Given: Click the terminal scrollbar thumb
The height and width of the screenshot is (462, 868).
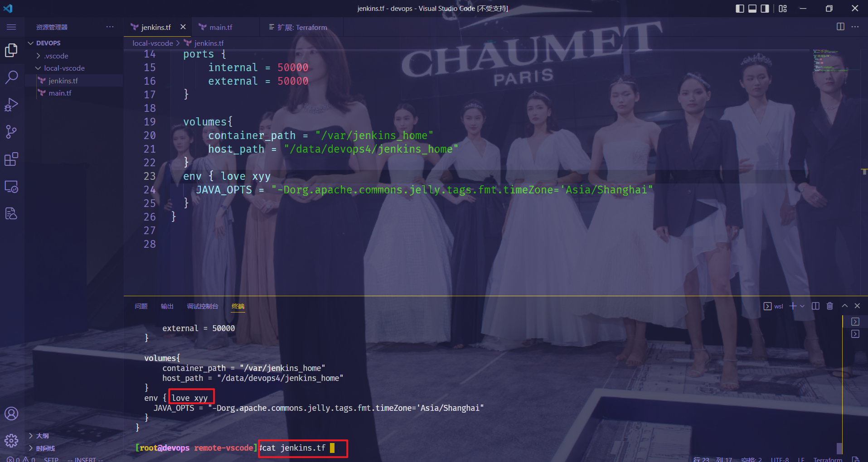Looking at the screenshot, I should pos(839,448).
